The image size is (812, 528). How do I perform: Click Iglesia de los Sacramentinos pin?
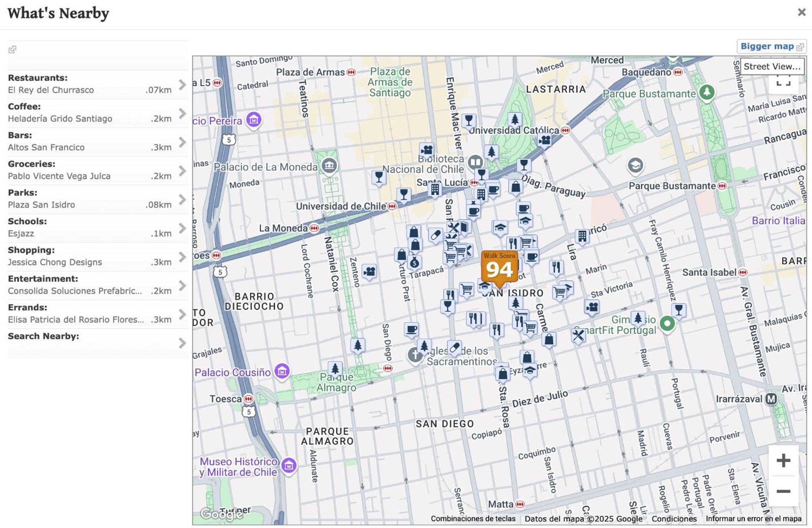point(415,355)
